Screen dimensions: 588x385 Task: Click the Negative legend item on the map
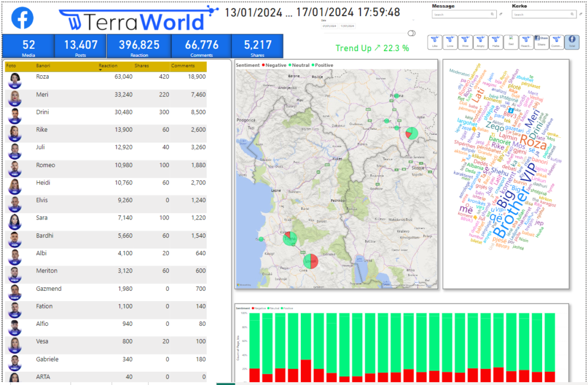click(274, 66)
